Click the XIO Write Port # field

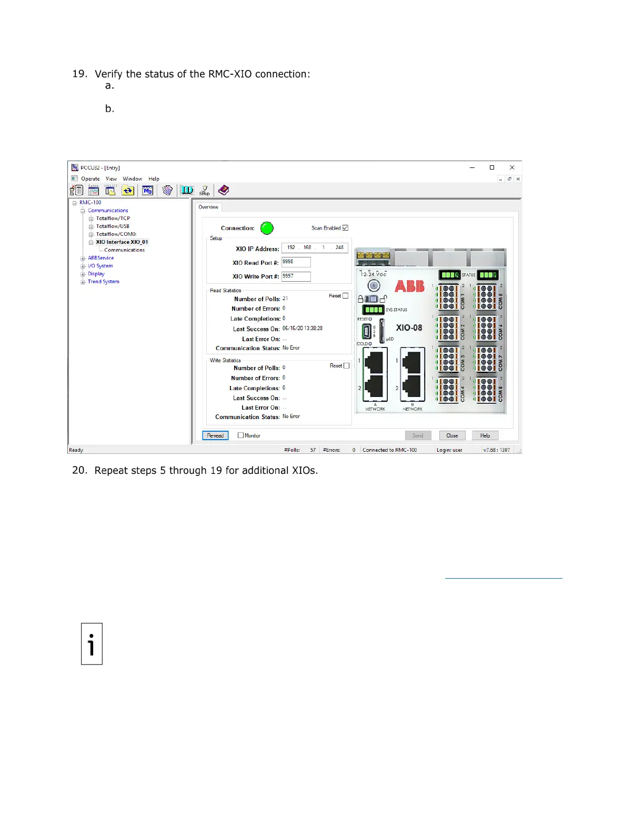tap(296, 276)
